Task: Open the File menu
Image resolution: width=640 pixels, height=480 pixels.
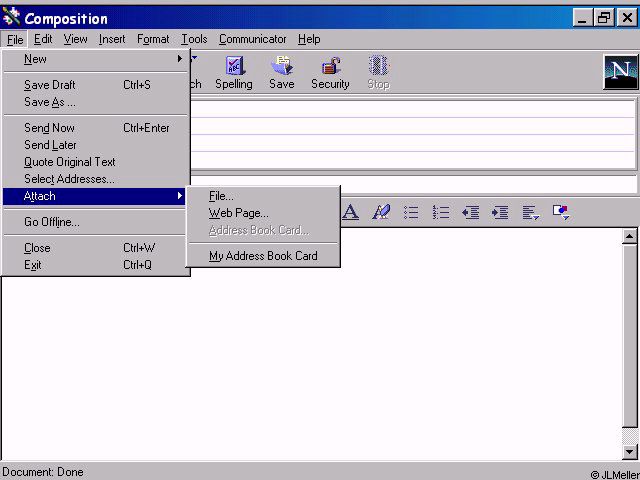Action: coord(15,40)
